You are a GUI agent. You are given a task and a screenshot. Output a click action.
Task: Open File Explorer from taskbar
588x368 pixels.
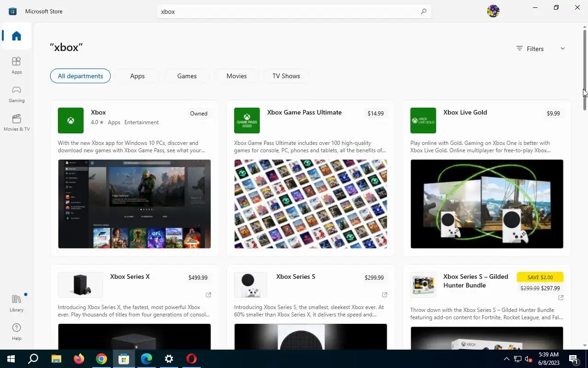click(x=56, y=359)
